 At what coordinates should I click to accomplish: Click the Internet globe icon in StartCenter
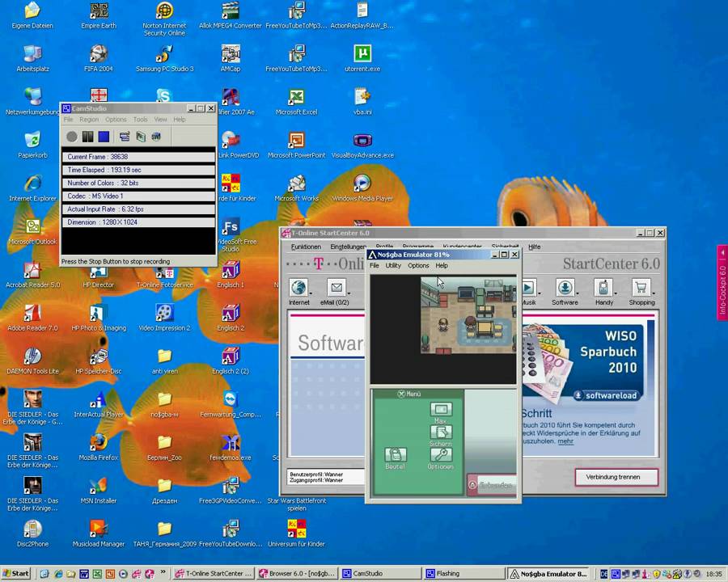[x=298, y=288]
